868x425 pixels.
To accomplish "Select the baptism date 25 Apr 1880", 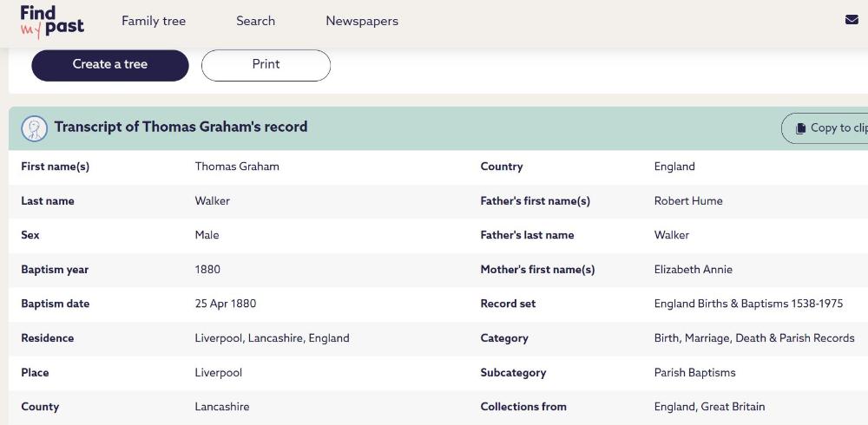I will click(x=226, y=304).
